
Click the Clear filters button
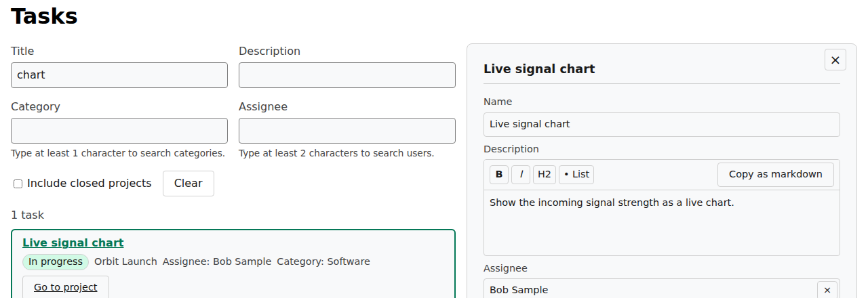pos(189,184)
